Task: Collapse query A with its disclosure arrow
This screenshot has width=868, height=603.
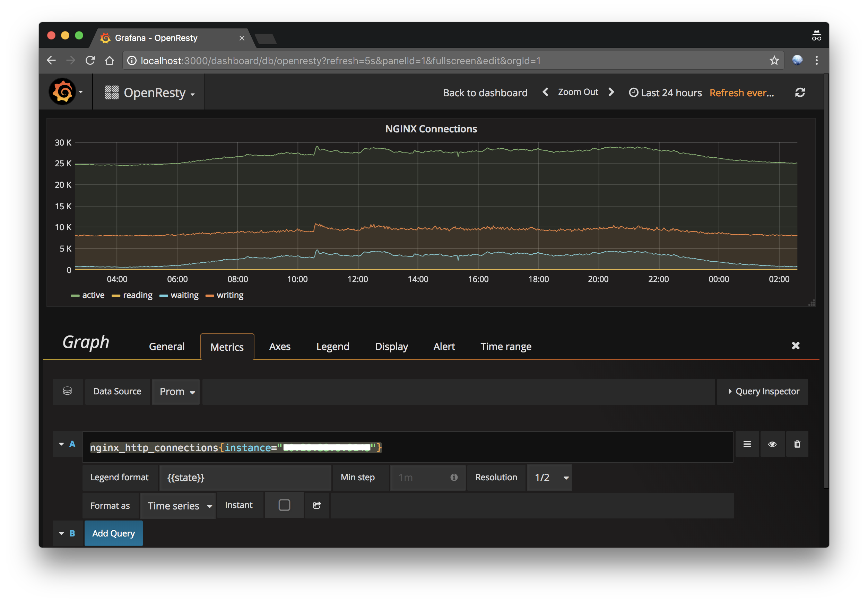Action: click(x=62, y=444)
